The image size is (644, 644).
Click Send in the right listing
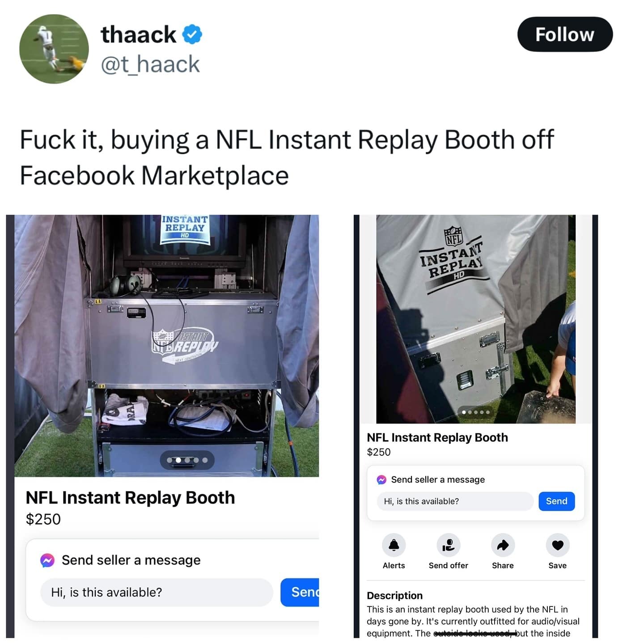[x=556, y=501]
